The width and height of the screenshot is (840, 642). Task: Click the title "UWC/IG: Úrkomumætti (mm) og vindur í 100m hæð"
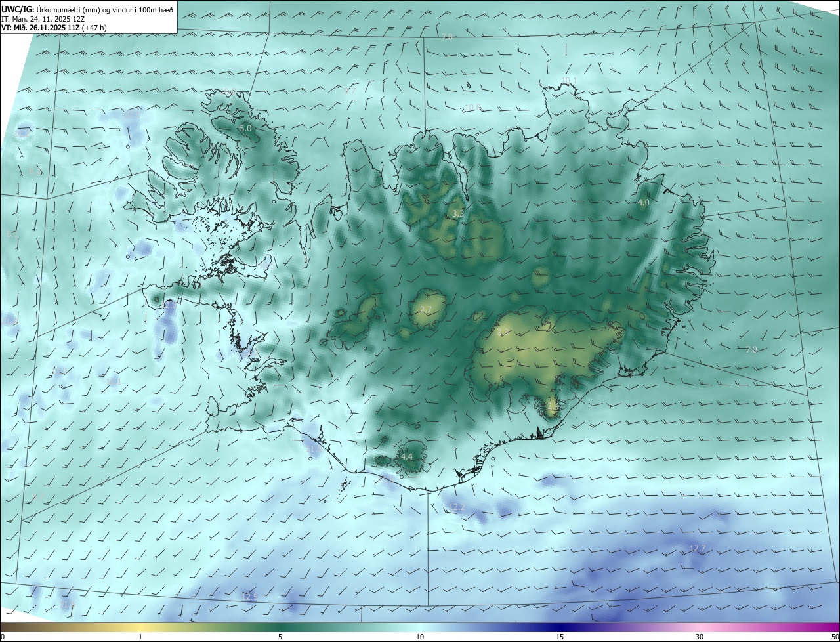pos(87,9)
